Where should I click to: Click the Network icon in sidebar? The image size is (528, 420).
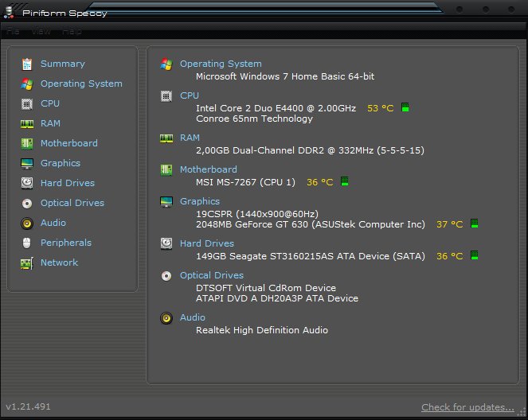click(x=27, y=262)
